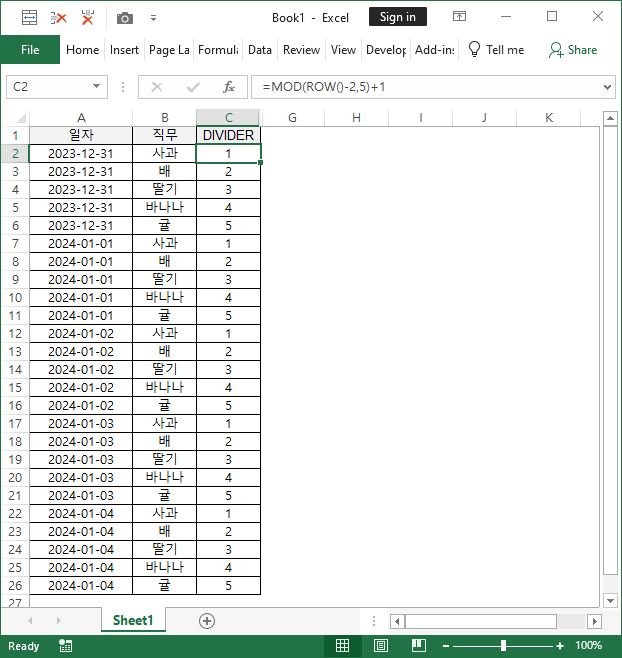The image size is (622, 658).
Task: Select column A header
Action: point(81,118)
